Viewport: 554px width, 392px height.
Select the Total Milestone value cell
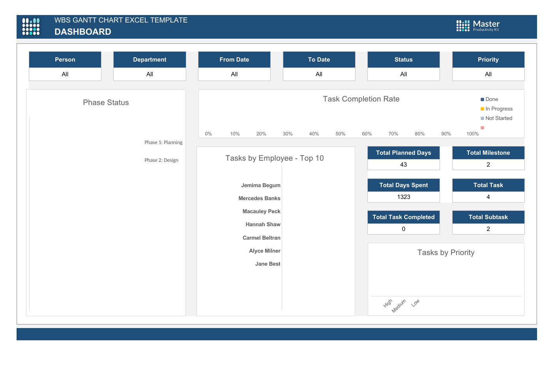(x=488, y=165)
